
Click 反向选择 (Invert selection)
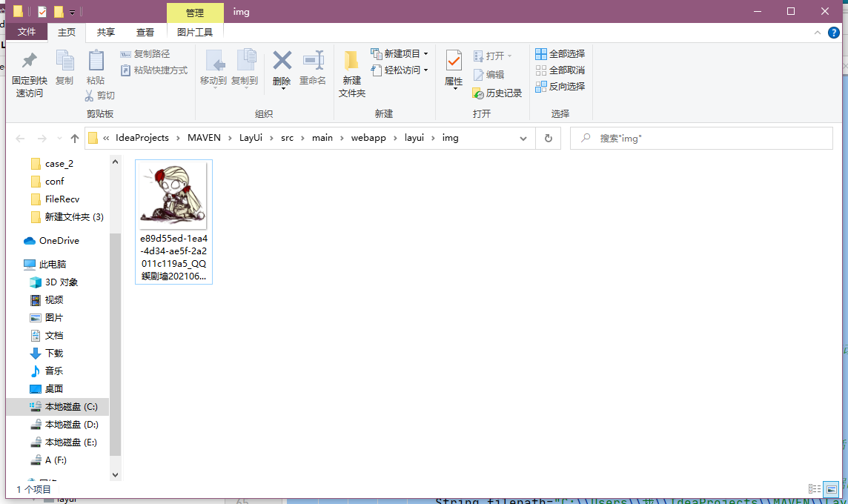(560, 87)
